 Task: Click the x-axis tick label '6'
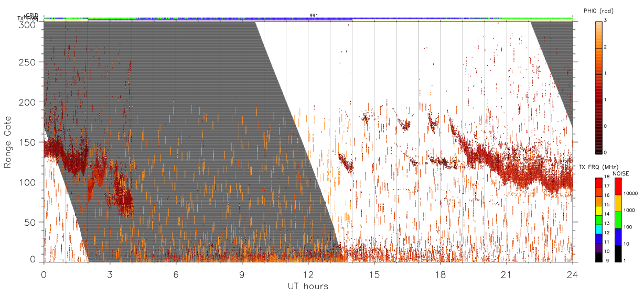pyautogui.click(x=176, y=274)
